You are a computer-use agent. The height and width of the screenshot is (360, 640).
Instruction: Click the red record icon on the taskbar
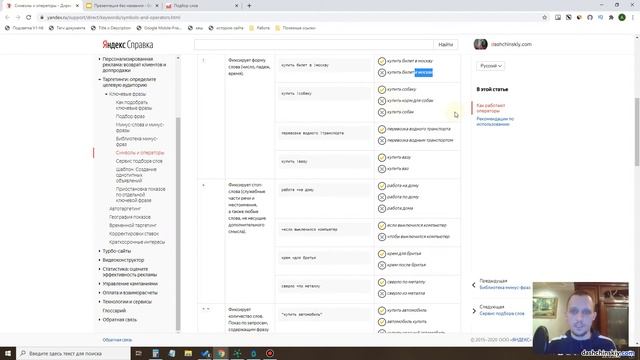click(x=270, y=353)
